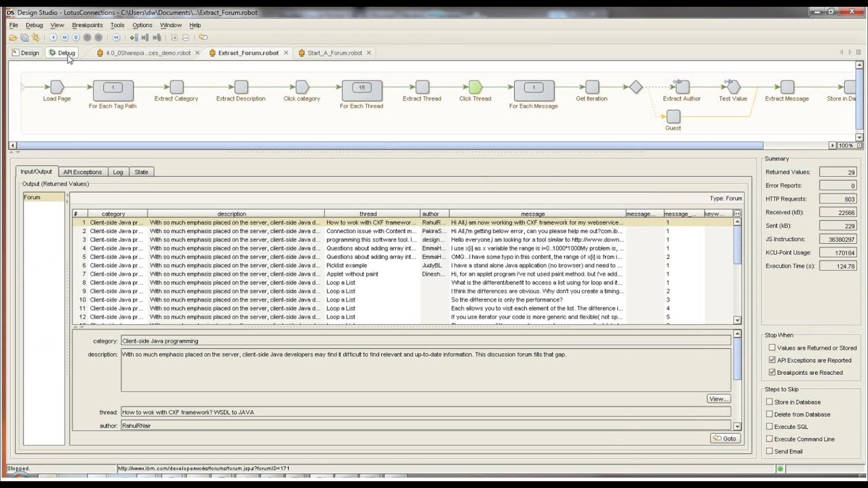Sort table by the thread column header
Screen dimensions: 868x488
click(368, 214)
